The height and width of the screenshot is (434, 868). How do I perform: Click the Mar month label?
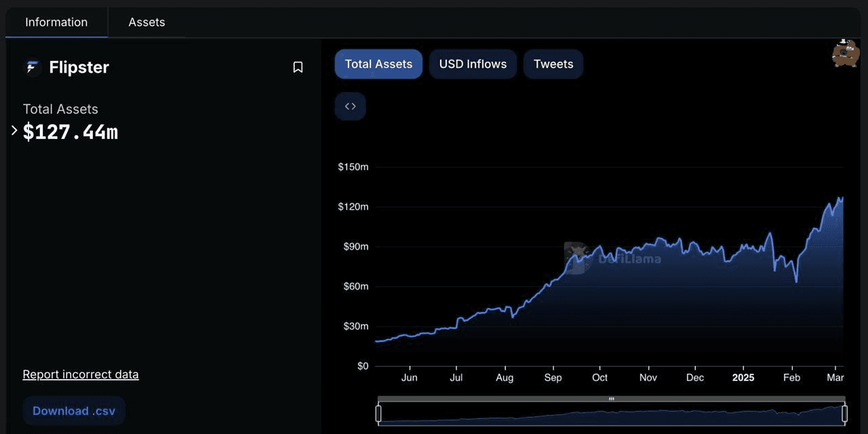(835, 378)
